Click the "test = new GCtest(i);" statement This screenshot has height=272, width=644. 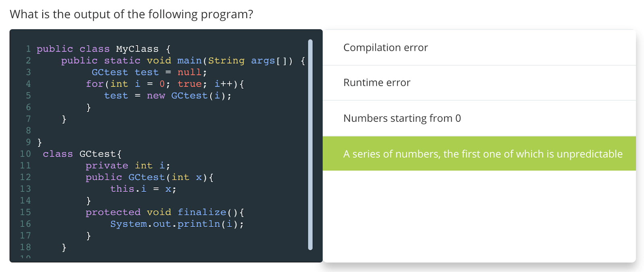point(167,96)
